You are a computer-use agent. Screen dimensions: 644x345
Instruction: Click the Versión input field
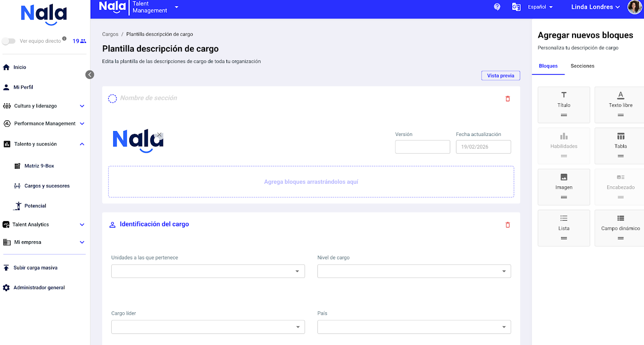(422, 147)
